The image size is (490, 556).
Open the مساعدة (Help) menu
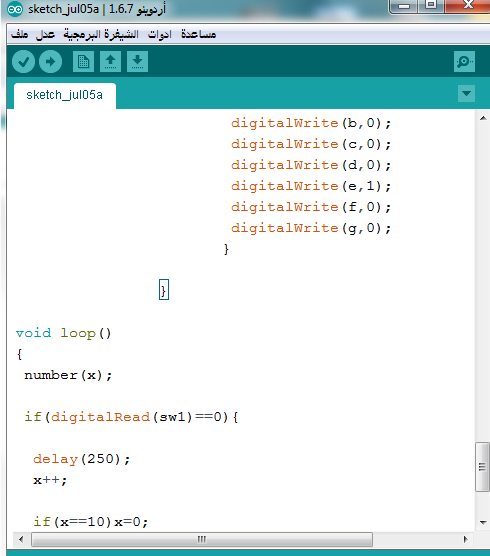[x=199, y=34]
